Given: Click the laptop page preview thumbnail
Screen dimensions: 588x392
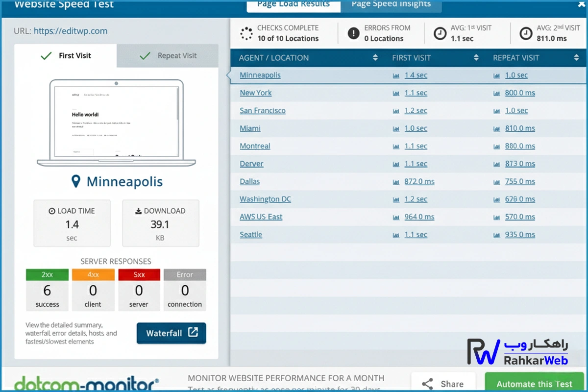Looking at the screenshot, I should [116, 122].
